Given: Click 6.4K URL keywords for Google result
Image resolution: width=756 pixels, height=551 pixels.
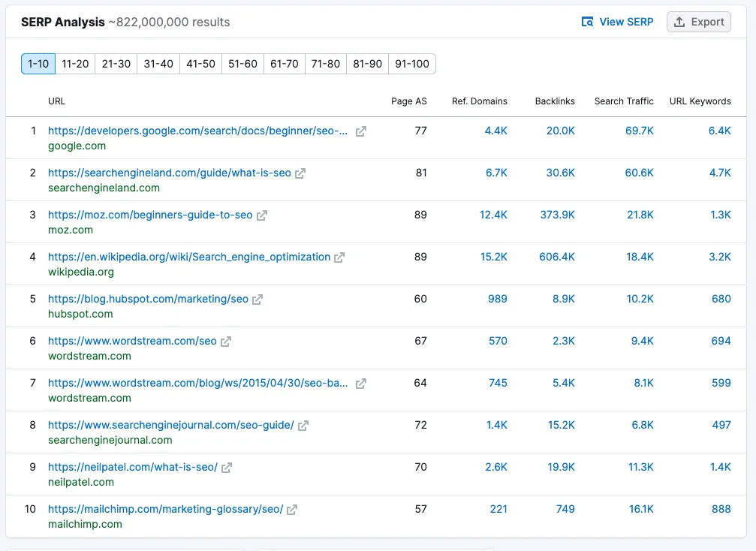Looking at the screenshot, I should 719,131.
